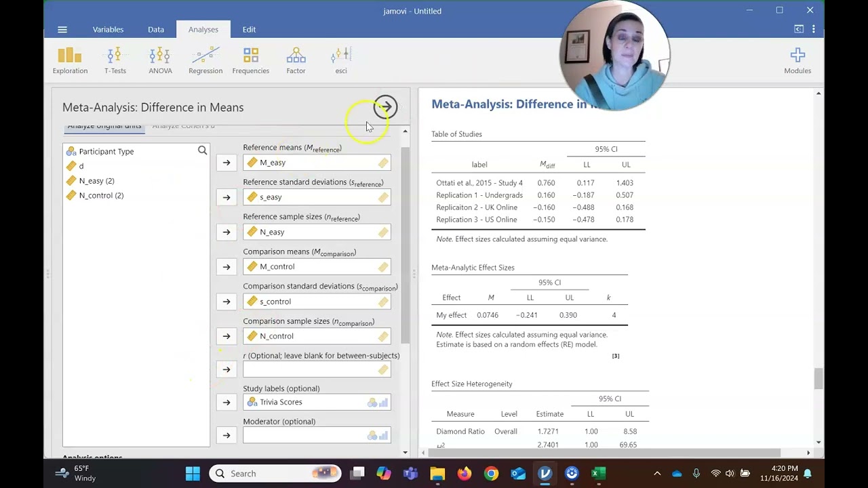Click the results panel vertical scrollbar thumb

(x=819, y=379)
